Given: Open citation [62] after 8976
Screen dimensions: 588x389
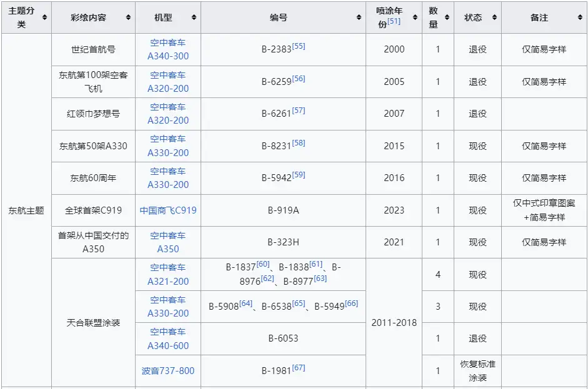Looking at the screenshot, I should point(267,278).
